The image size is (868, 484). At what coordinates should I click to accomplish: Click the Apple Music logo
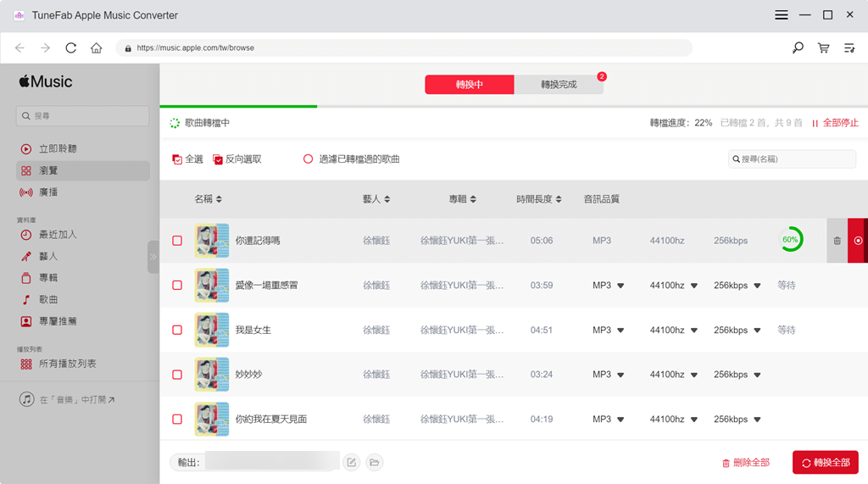point(46,82)
